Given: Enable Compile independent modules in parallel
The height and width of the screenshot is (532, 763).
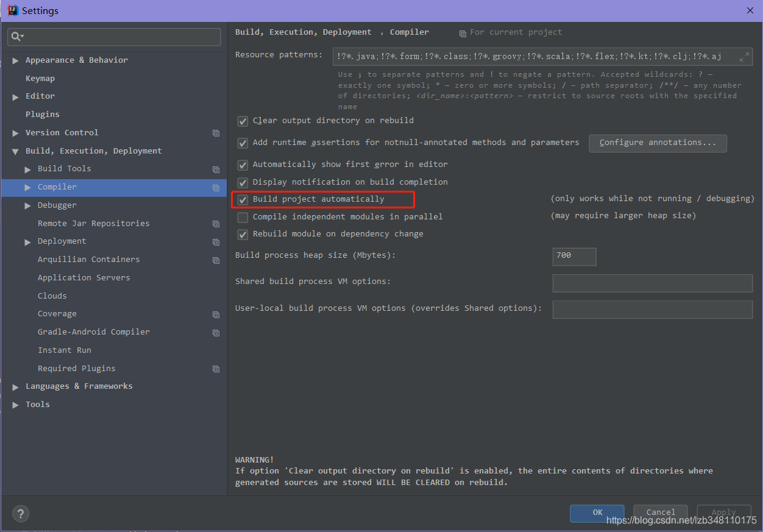Looking at the screenshot, I should pos(243,217).
